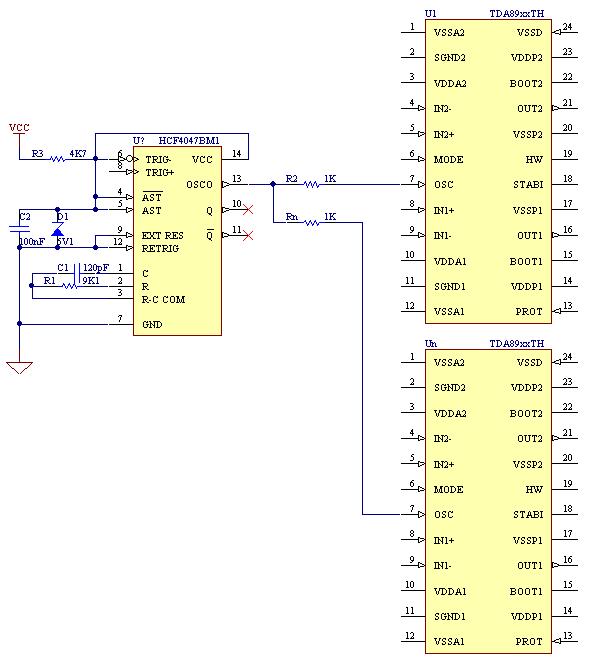Click the PROT pin on Un

click(x=529, y=642)
